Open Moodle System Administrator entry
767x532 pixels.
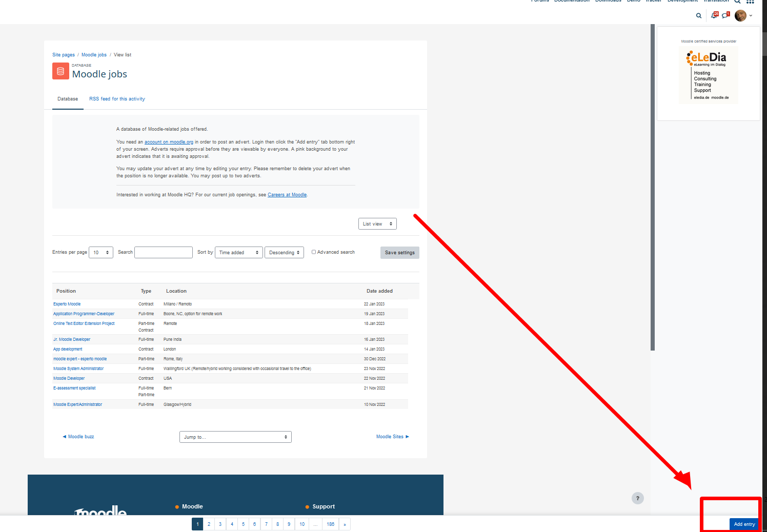coord(78,369)
